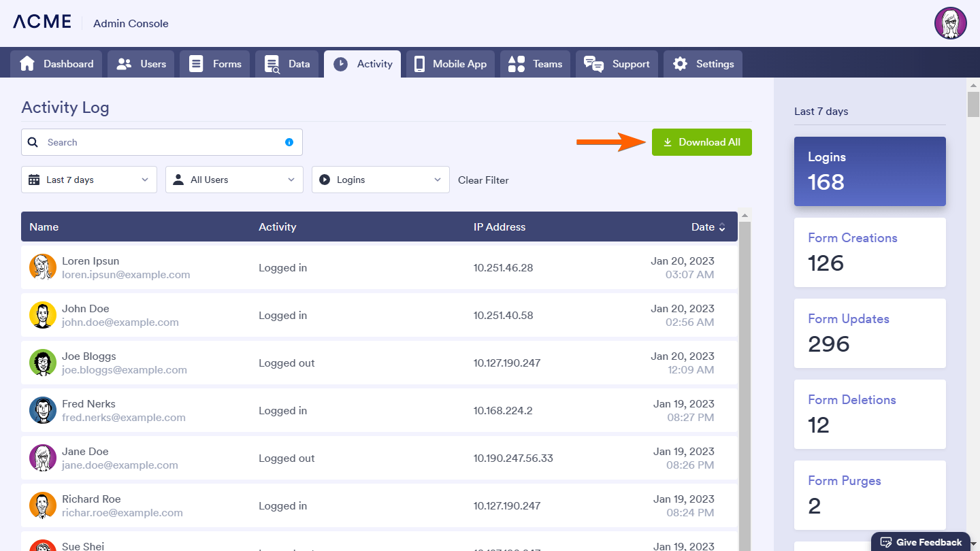Screen dimensions: 980x551
Task: Open the Logins activity type dropdown
Action: (x=380, y=180)
